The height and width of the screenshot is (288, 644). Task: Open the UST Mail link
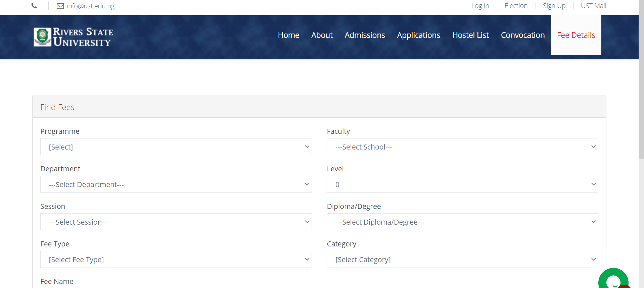click(x=593, y=6)
